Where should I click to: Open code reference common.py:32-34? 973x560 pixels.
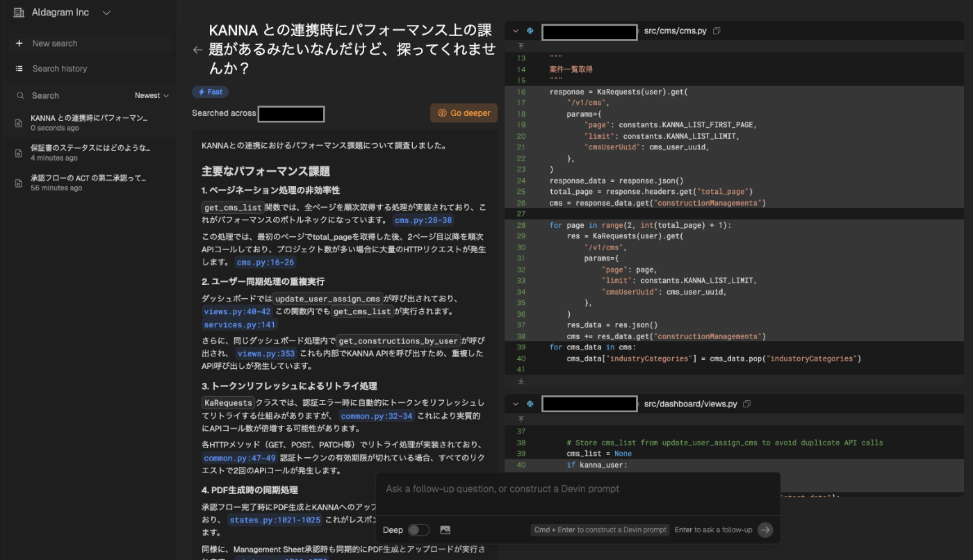(376, 416)
